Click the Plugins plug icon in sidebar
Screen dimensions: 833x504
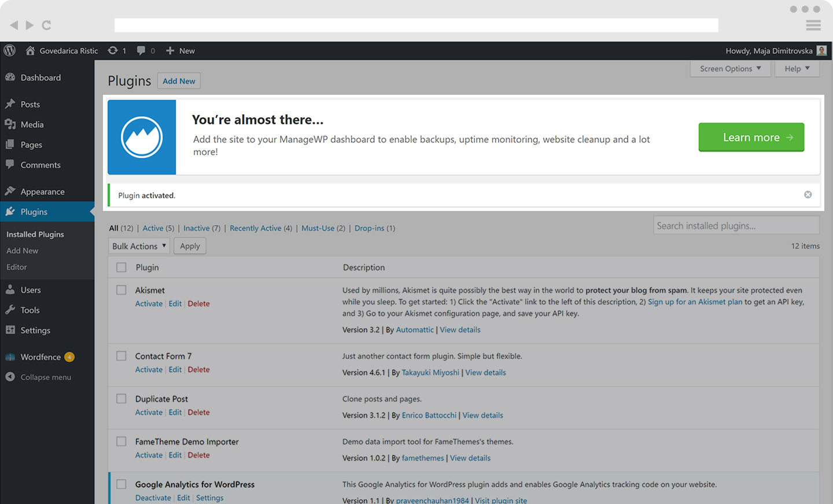[10, 211]
